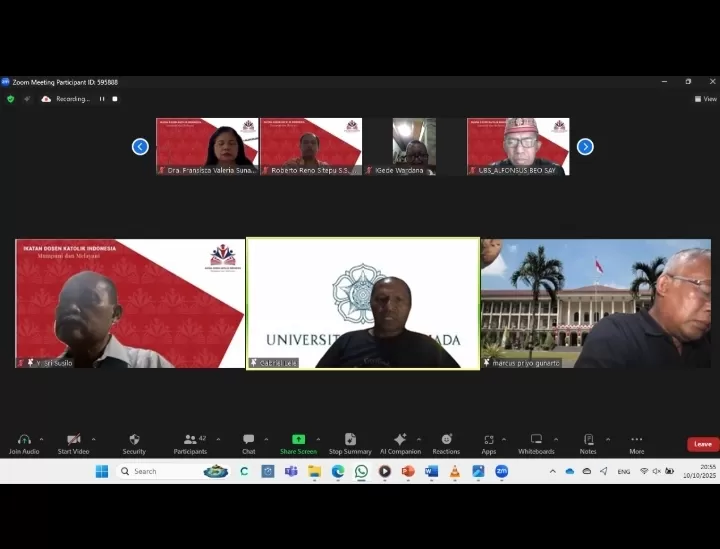Expand the arrow next to Start Video

pyautogui.click(x=94, y=438)
